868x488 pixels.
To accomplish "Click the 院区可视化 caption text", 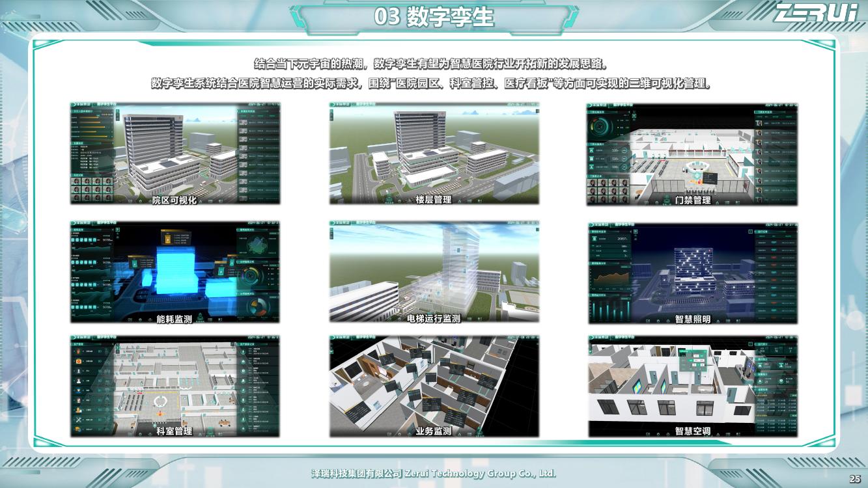I will pyautogui.click(x=175, y=200).
